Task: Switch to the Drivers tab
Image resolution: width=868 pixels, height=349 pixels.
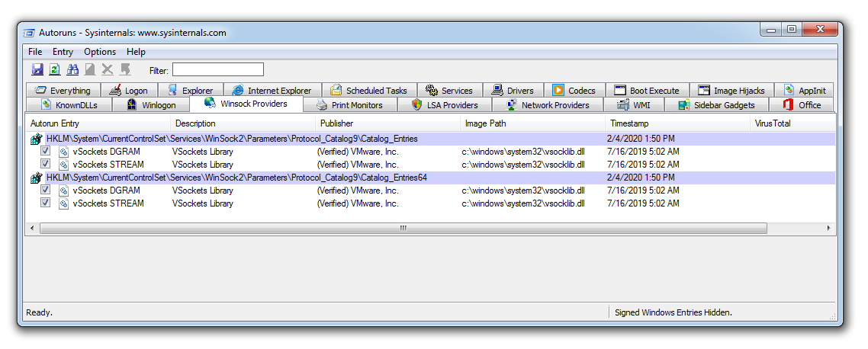Action: coord(513,91)
